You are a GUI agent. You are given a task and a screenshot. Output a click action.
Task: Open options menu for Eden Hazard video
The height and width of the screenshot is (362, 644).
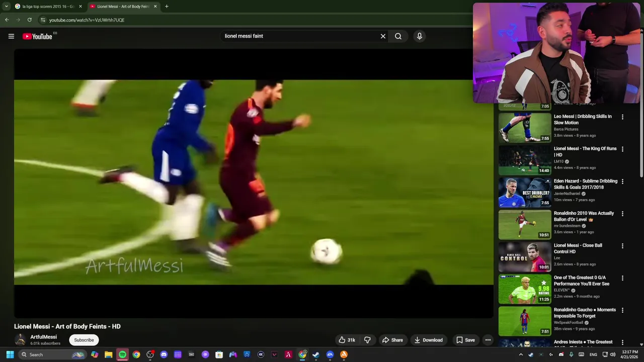622,182
